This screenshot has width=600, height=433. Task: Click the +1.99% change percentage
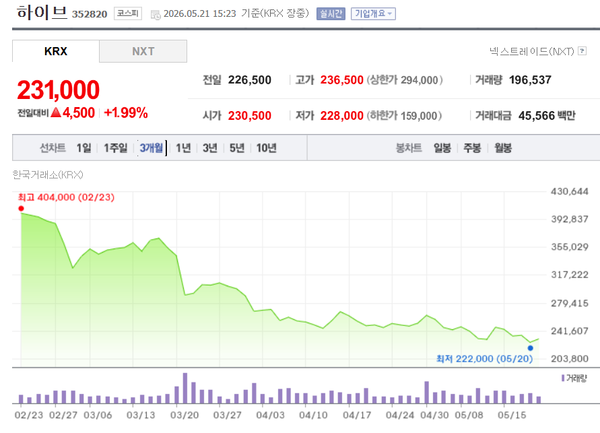tap(126, 113)
